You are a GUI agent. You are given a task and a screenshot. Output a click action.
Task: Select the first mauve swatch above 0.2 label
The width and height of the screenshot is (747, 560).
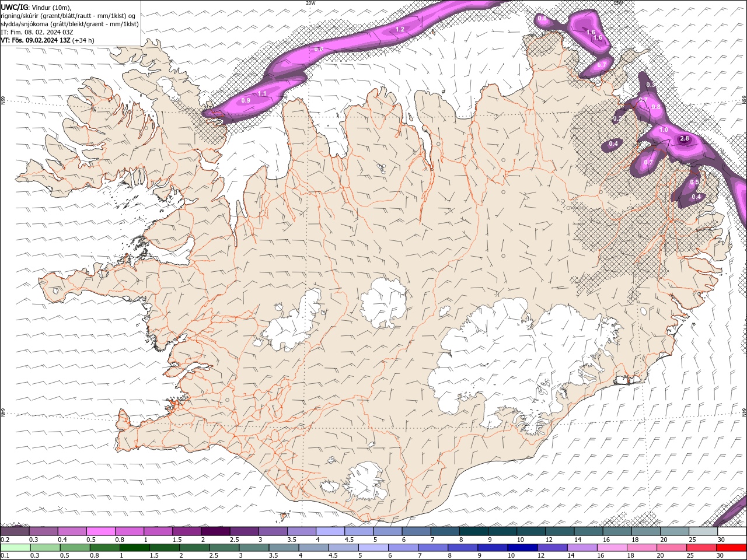tap(15, 531)
